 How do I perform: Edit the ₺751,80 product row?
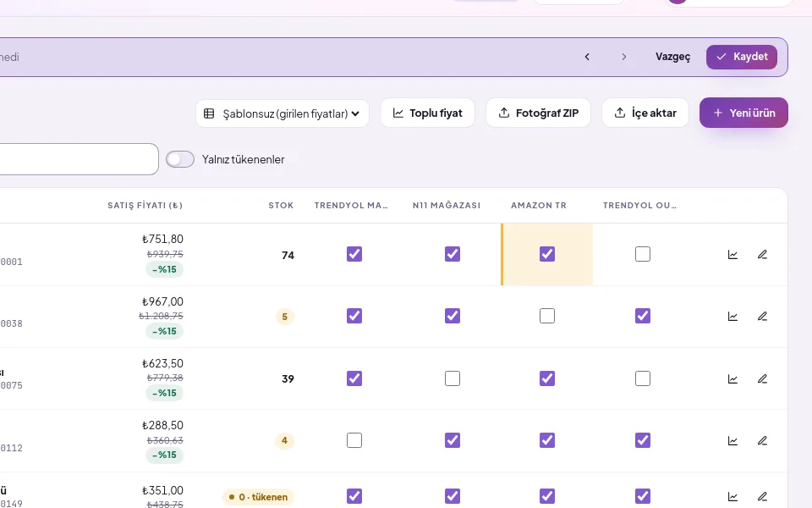coord(762,255)
